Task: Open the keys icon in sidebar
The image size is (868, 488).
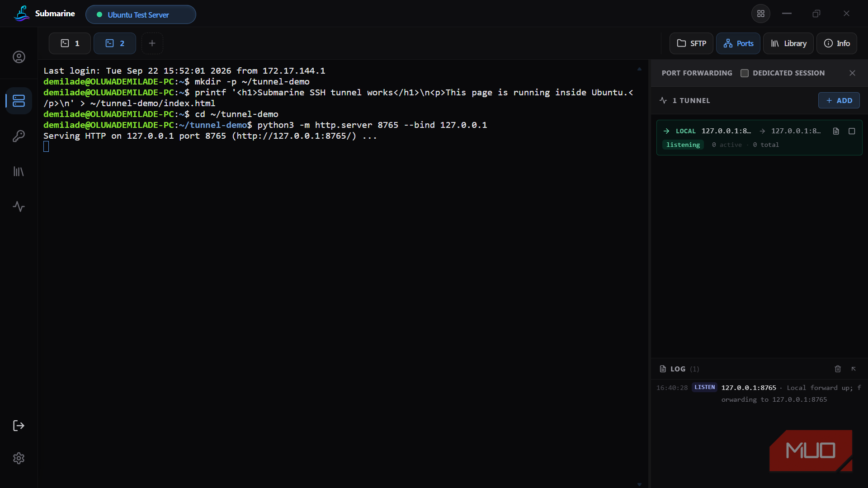Action: (x=19, y=136)
